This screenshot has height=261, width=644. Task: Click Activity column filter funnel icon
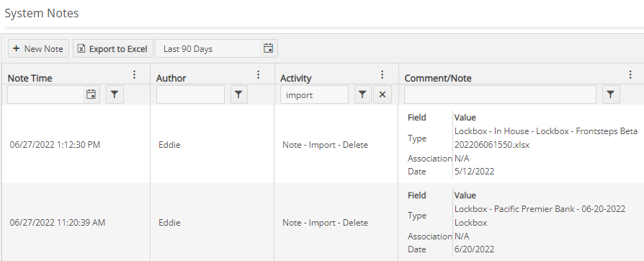coord(362,94)
